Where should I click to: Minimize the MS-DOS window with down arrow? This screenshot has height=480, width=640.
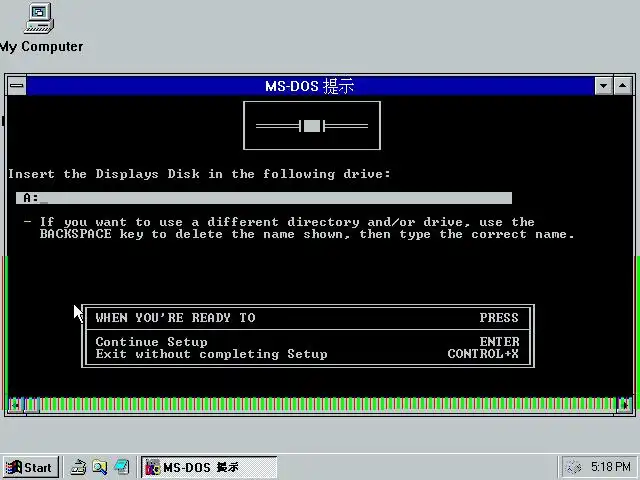pyautogui.click(x=603, y=86)
